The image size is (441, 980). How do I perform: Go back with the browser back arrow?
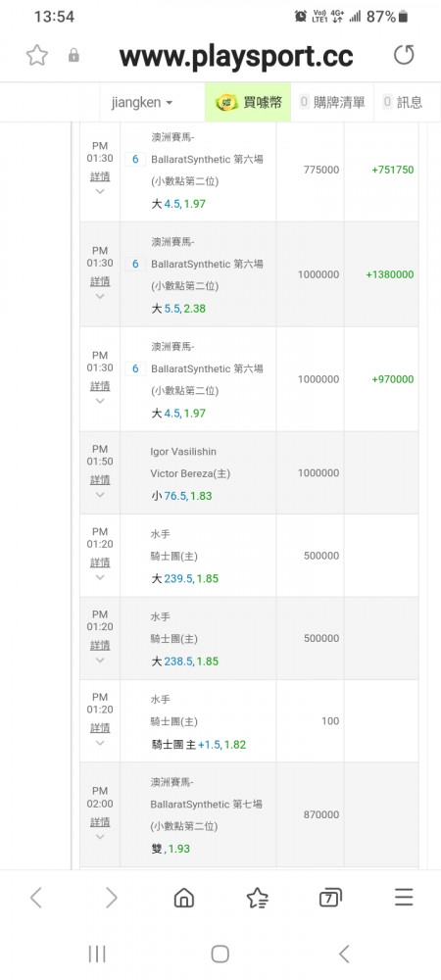(x=36, y=898)
